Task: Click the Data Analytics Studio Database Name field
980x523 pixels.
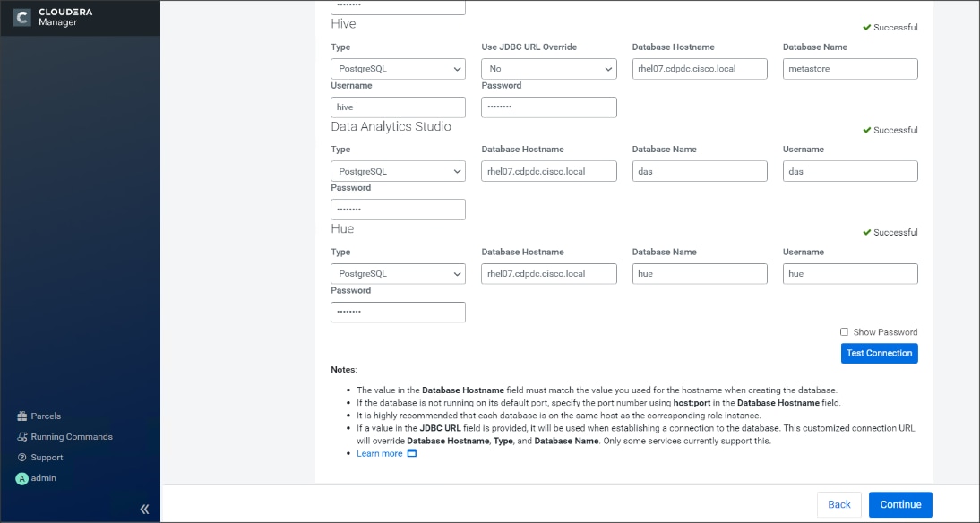Action: [700, 171]
